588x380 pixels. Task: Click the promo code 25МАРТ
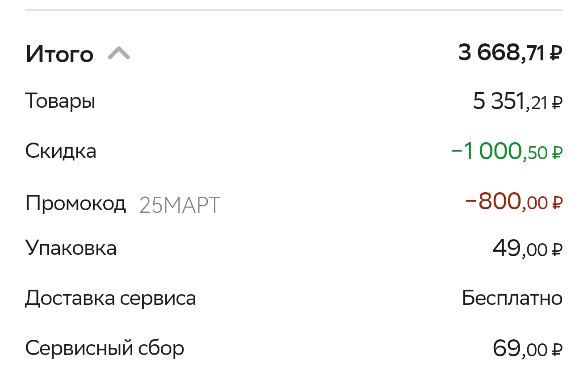click(x=180, y=205)
